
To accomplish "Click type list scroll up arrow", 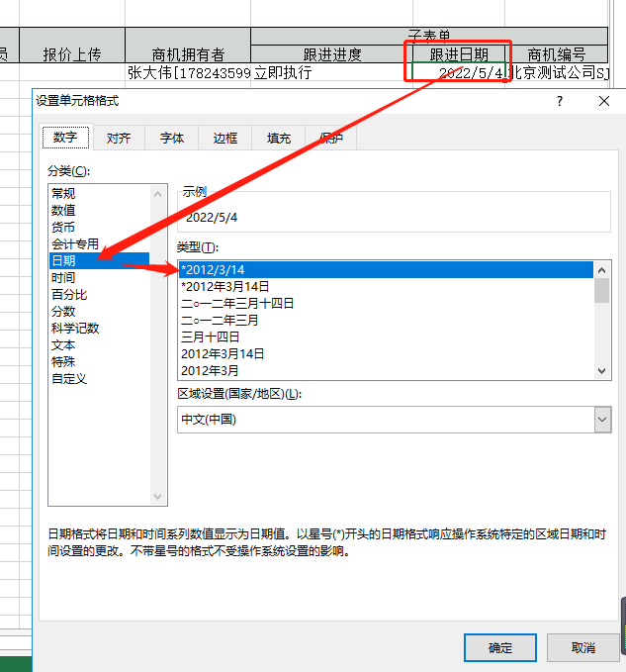I will tap(601, 270).
